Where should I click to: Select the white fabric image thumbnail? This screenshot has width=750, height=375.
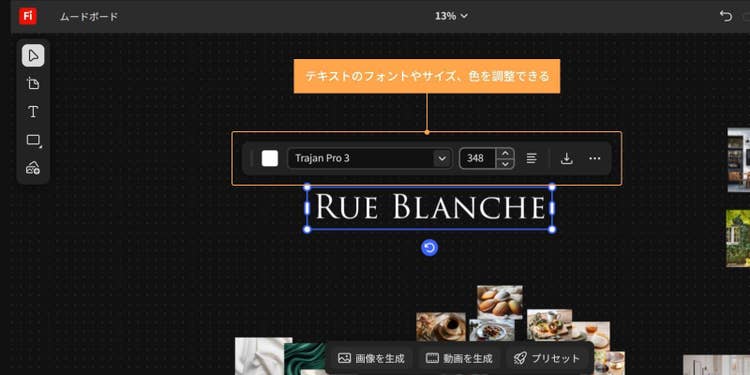point(261,356)
